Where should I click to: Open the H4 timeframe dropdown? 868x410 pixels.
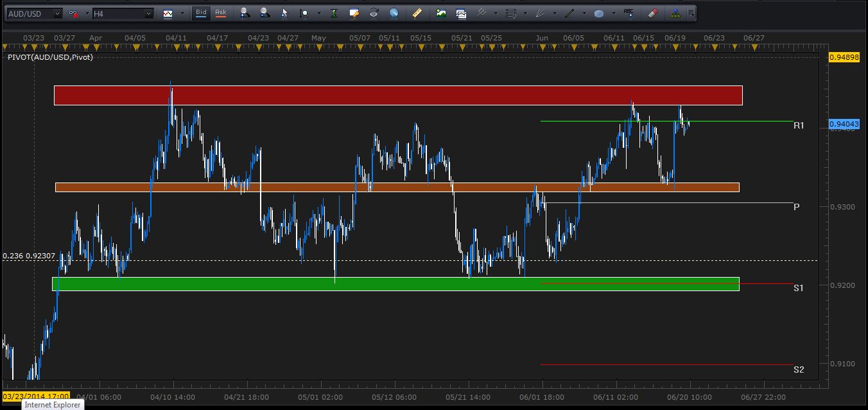point(148,13)
